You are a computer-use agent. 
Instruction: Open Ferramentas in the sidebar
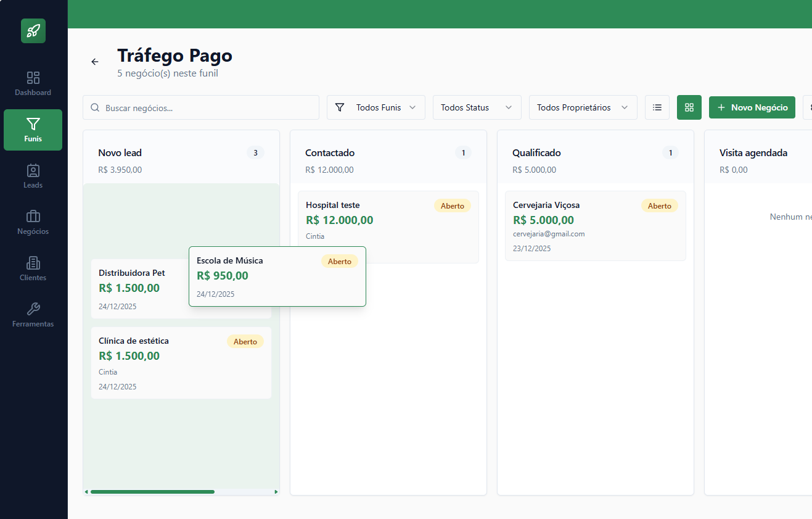[33, 315]
